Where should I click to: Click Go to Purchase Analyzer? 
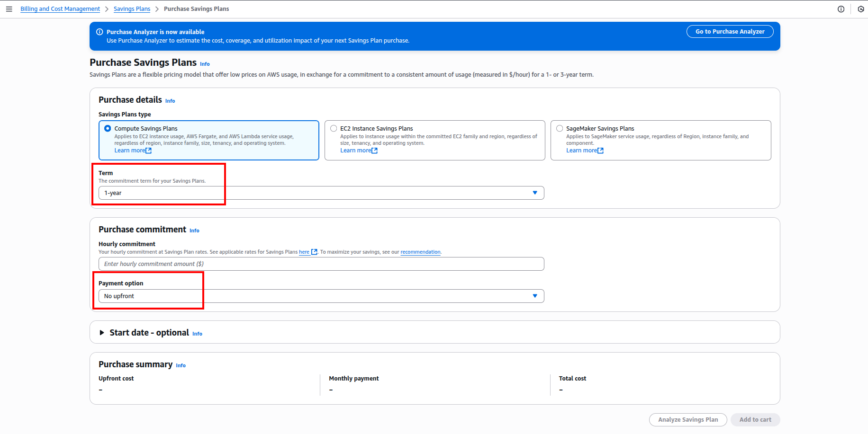pyautogui.click(x=730, y=31)
